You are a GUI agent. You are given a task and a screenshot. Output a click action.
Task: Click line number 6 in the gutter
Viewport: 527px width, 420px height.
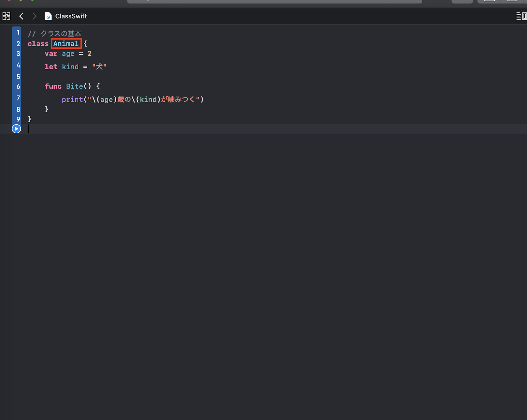[x=18, y=87]
